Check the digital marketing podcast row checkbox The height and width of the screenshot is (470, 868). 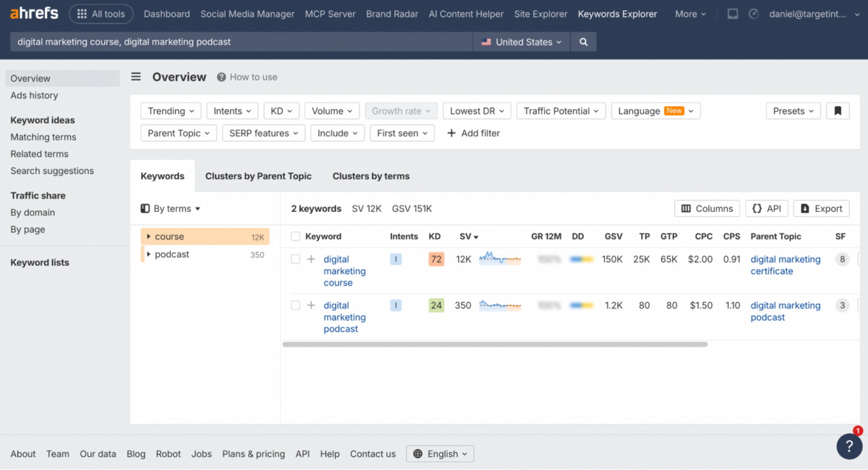click(295, 305)
